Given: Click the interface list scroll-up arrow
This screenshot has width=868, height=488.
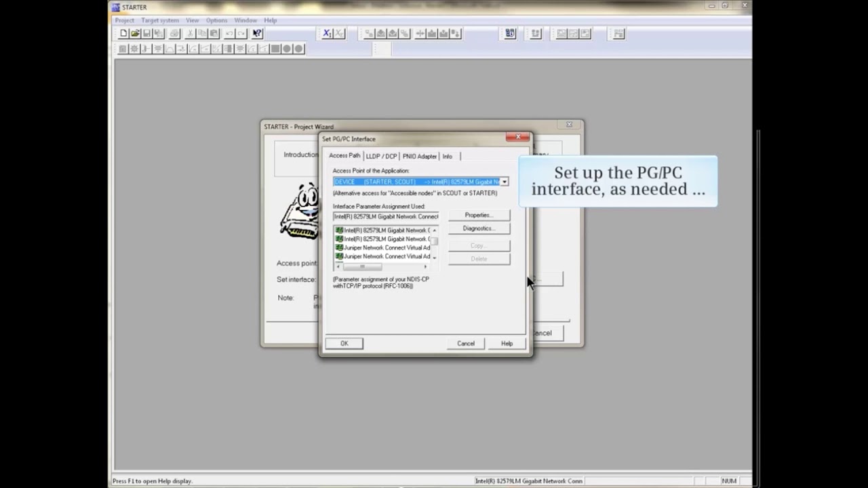Looking at the screenshot, I should 435,230.
